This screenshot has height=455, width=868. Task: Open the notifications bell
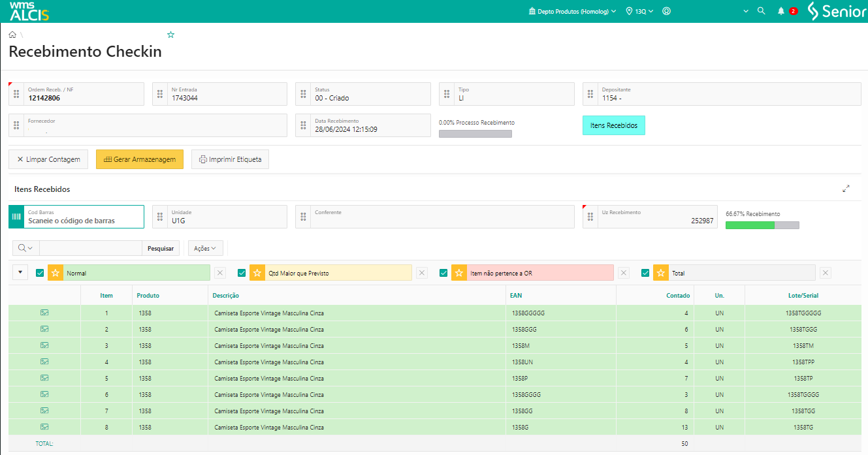pos(780,11)
